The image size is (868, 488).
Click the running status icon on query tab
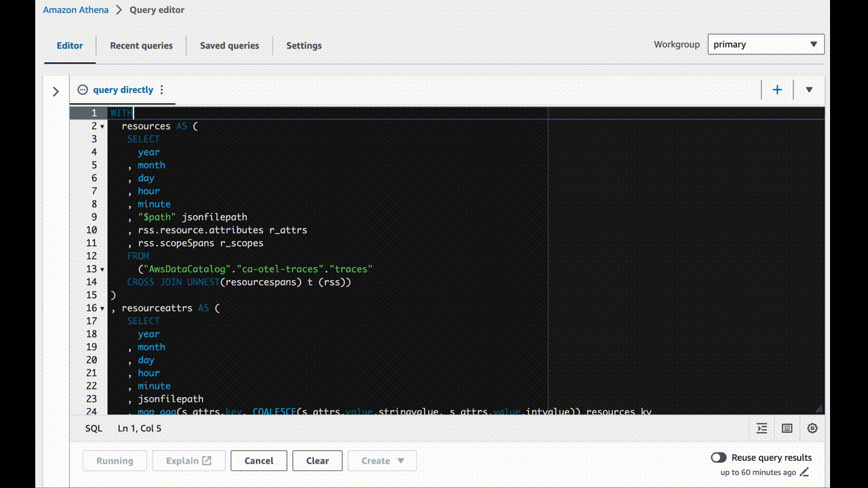pos(83,89)
